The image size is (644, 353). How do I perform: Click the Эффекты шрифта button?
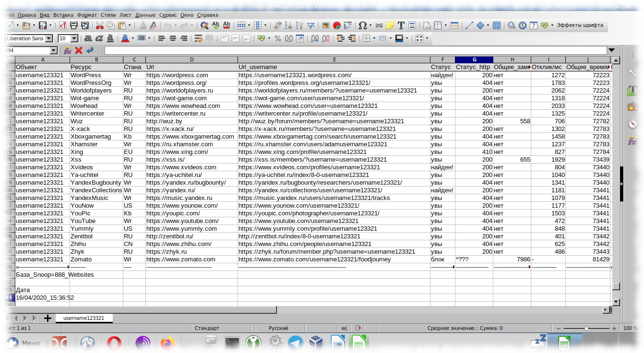[580, 25]
